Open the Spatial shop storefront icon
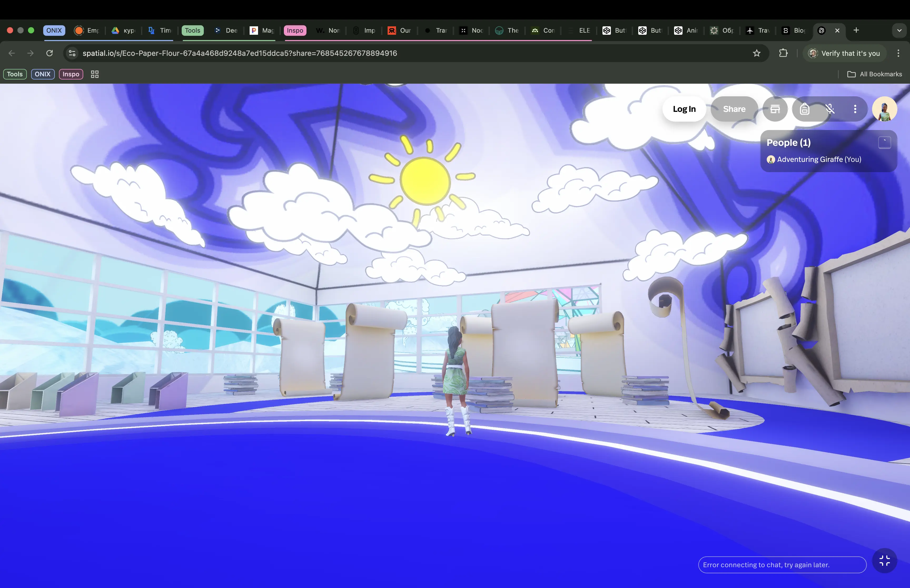This screenshot has width=910, height=588. pos(775,109)
